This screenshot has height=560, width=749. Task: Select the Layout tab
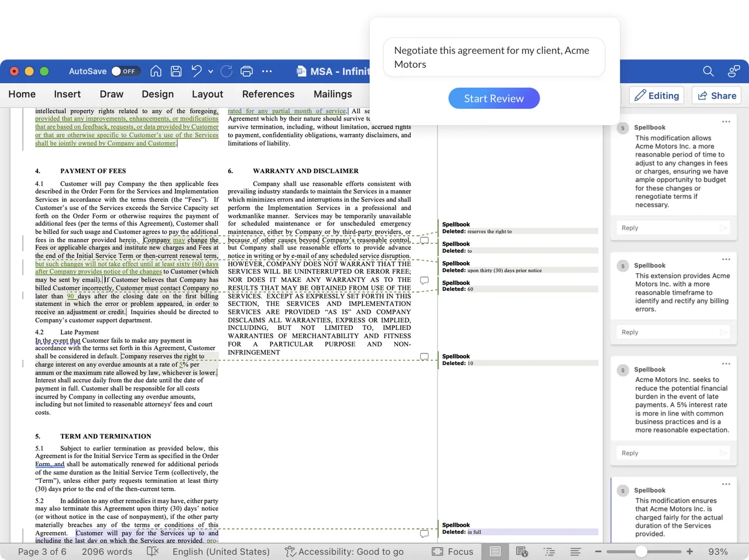click(x=208, y=94)
